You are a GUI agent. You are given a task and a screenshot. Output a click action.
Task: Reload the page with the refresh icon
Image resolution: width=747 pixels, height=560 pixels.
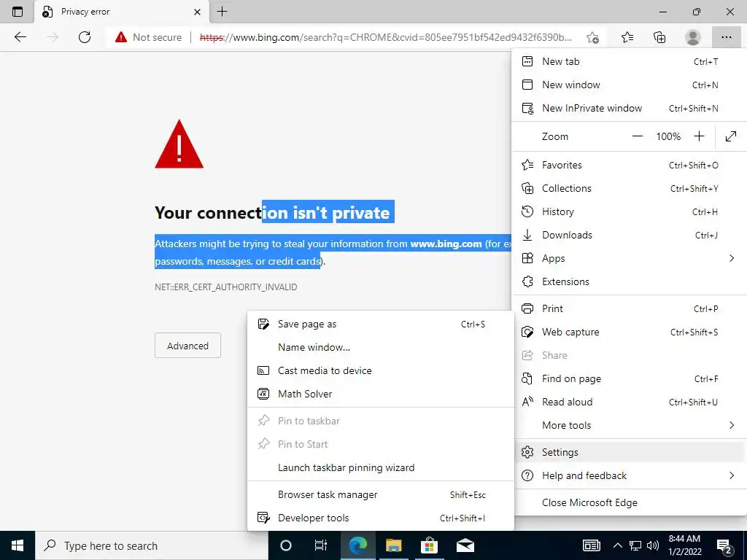coord(85,37)
